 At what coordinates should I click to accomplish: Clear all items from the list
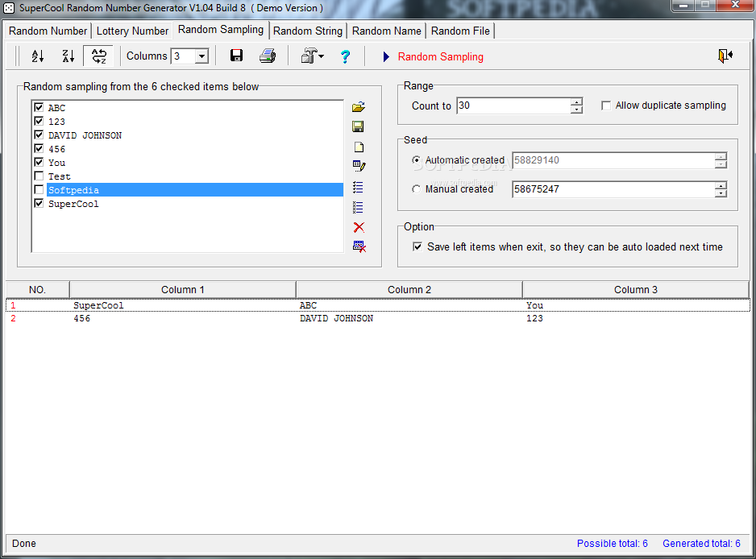[359, 246]
